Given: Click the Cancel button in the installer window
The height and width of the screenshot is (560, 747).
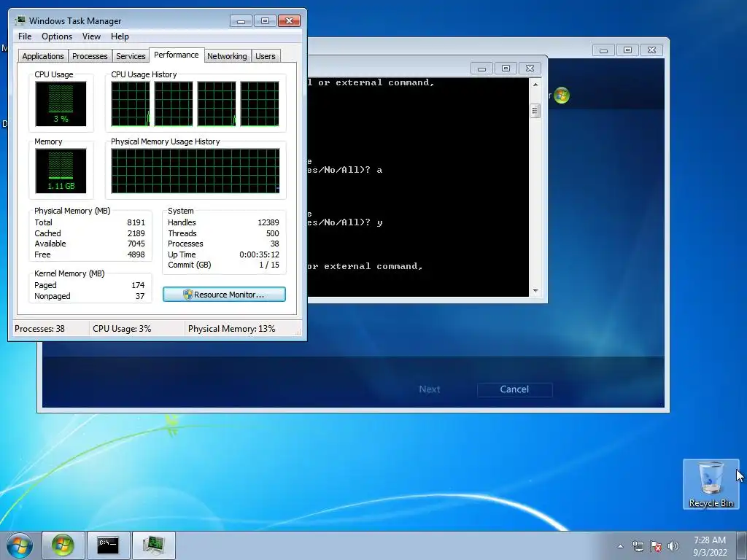Looking at the screenshot, I should [x=514, y=389].
